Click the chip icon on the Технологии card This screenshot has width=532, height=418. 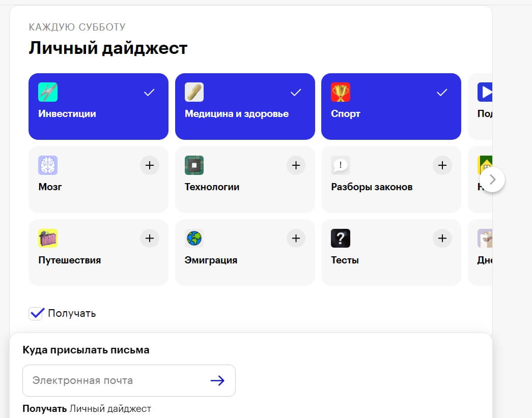(194, 165)
